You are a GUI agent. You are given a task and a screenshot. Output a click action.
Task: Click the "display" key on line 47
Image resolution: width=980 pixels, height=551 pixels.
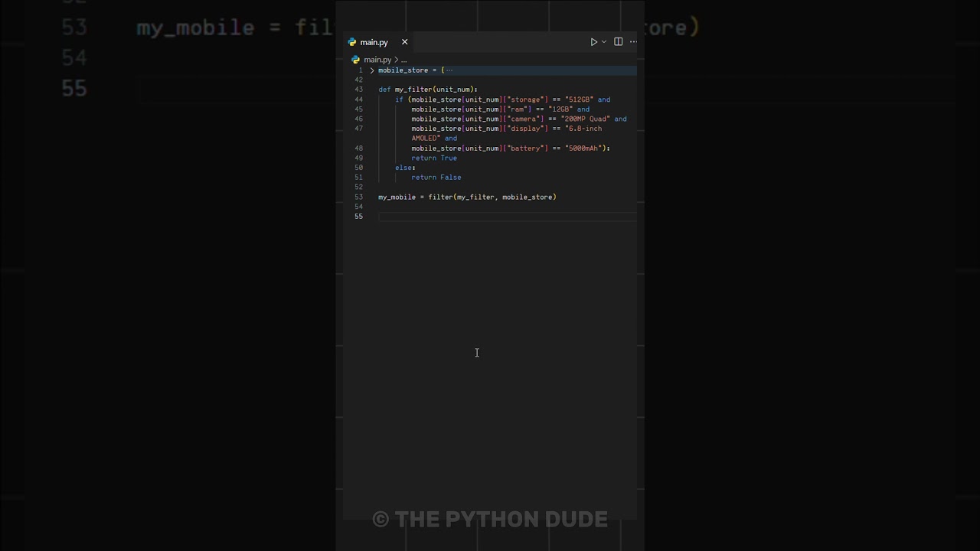pos(528,129)
